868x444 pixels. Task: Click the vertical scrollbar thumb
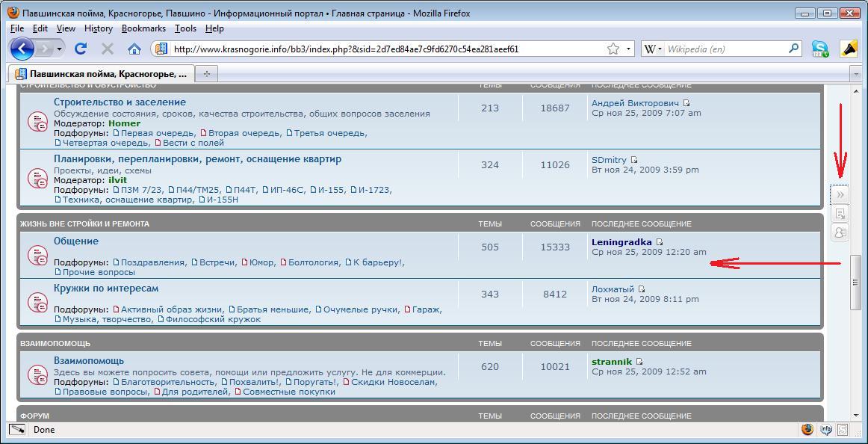coord(856,283)
